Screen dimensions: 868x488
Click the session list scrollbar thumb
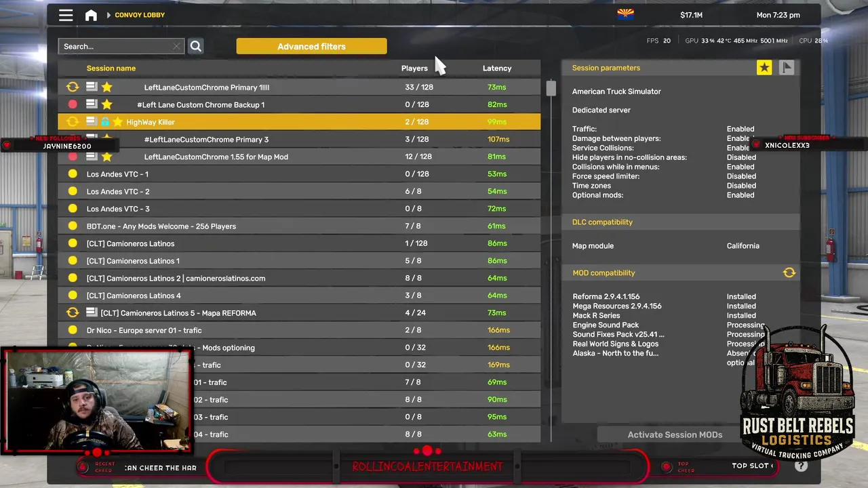tap(551, 87)
